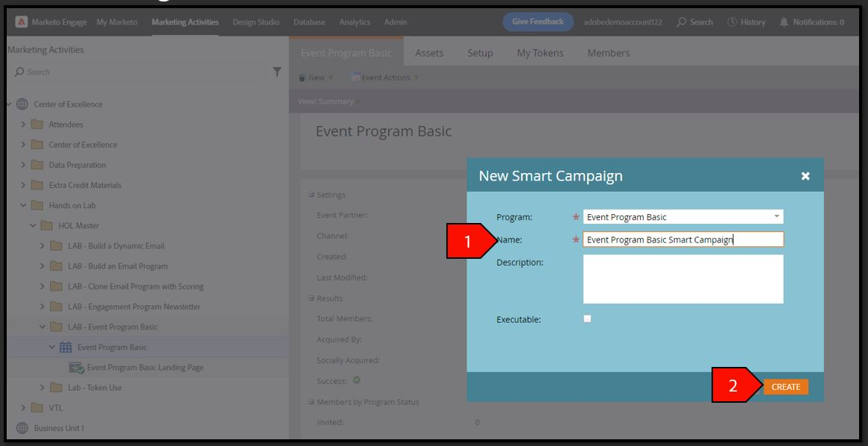Click the Center of Excellence globe icon

tap(22, 104)
